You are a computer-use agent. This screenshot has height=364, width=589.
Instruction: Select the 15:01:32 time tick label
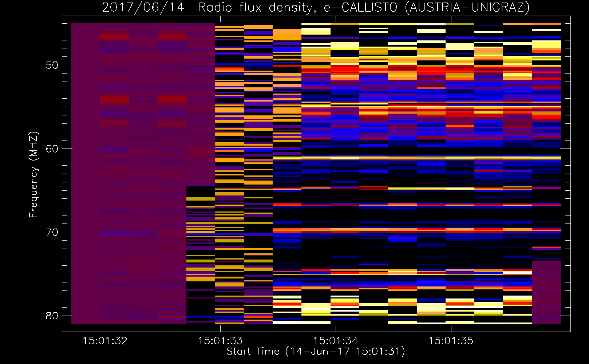coord(105,341)
